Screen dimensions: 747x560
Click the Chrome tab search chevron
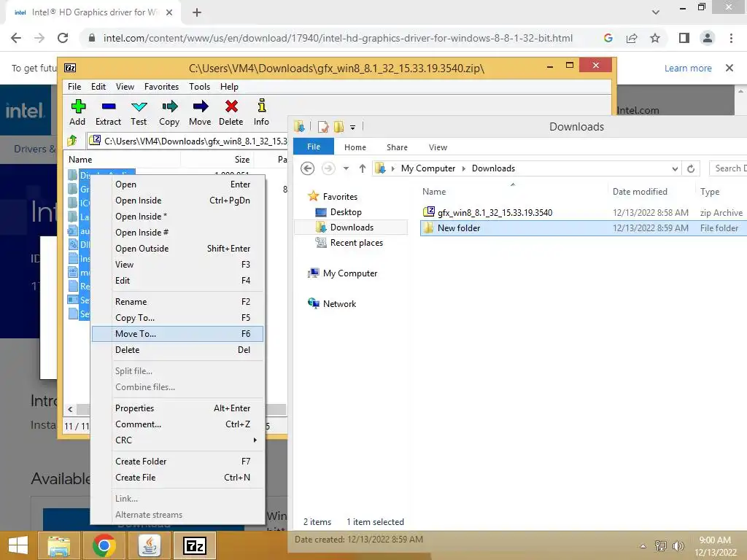coord(656,12)
